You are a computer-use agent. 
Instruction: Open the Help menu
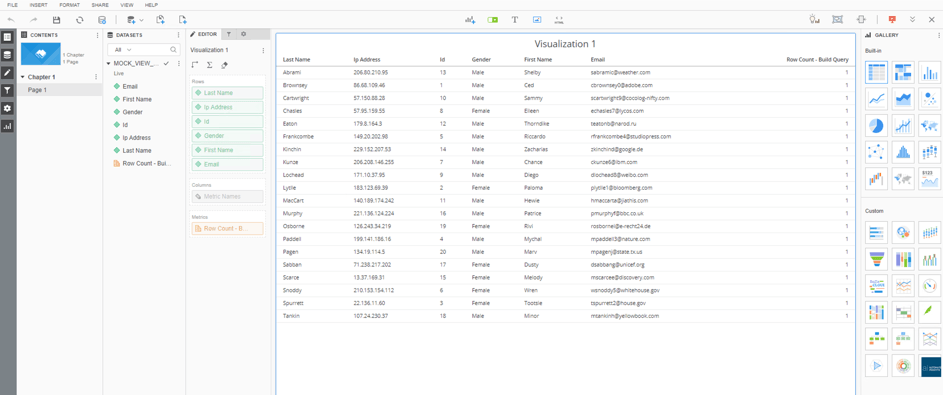click(152, 5)
